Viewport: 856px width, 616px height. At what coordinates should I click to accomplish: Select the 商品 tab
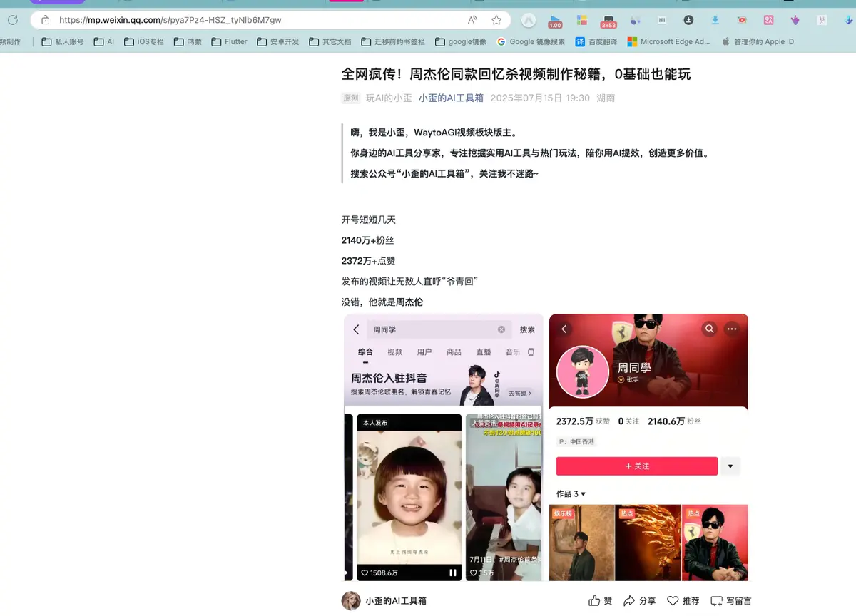(454, 351)
